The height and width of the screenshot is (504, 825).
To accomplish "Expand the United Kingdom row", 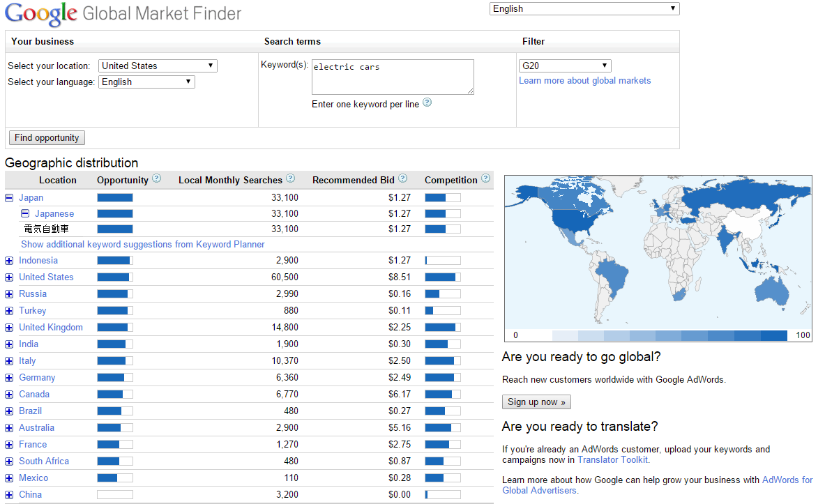I will click(x=9, y=328).
